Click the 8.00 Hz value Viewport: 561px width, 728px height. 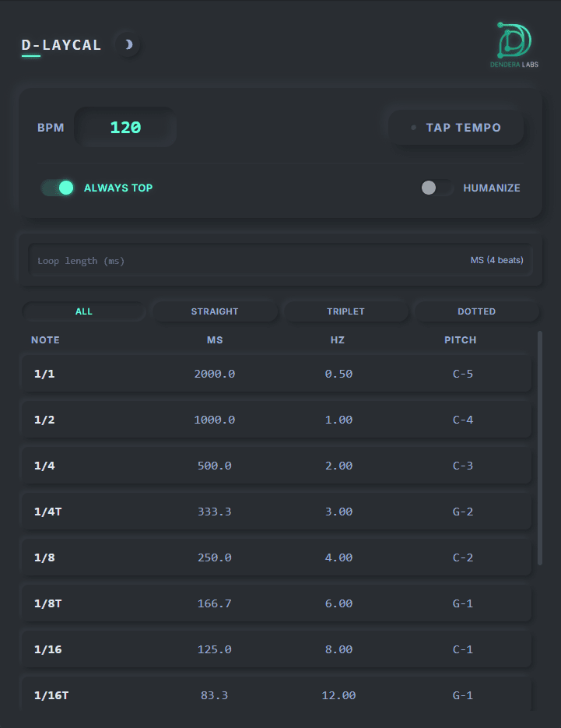[x=338, y=649]
